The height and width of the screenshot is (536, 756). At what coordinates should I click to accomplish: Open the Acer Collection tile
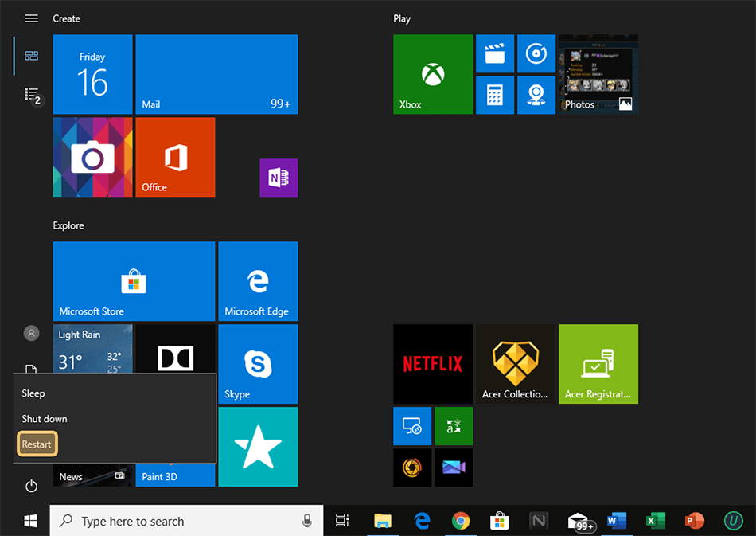(516, 364)
